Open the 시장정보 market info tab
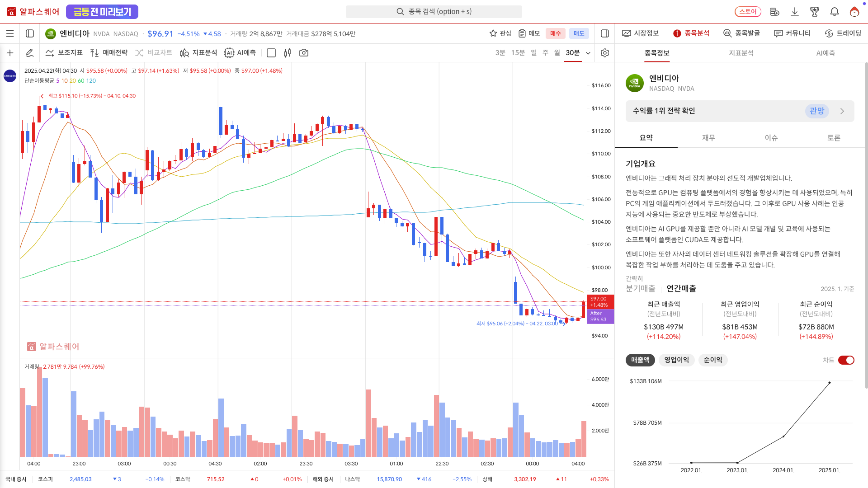Image resolution: width=868 pixels, height=488 pixels. click(641, 33)
